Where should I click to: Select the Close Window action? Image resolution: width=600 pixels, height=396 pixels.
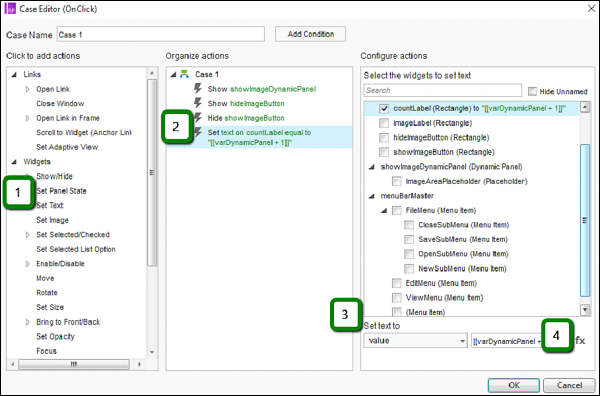pyautogui.click(x=60, y=104)
